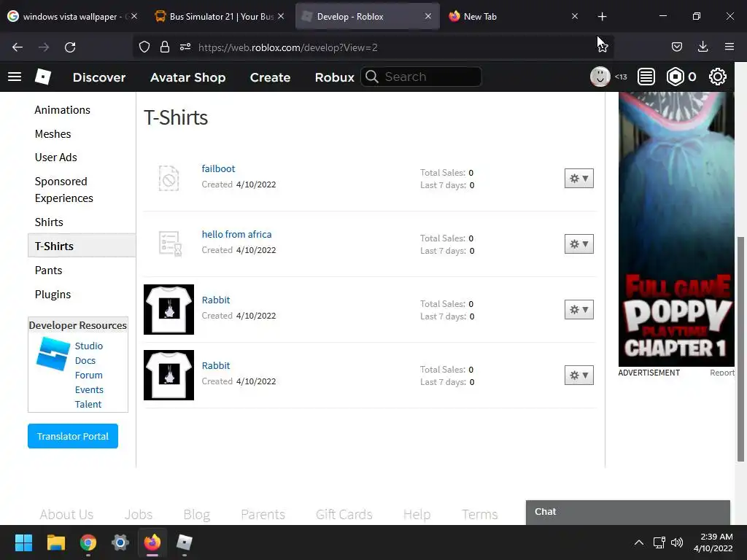Open File Explorer from taskbar
This screenshot has width=747, height=560.
point(55,542)
